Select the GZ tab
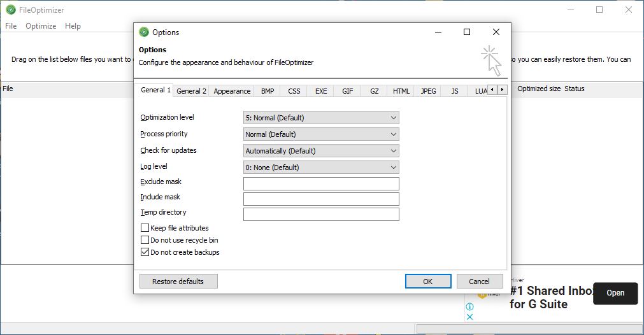Viewport: 644px width, 335px height. click(374, 91)
